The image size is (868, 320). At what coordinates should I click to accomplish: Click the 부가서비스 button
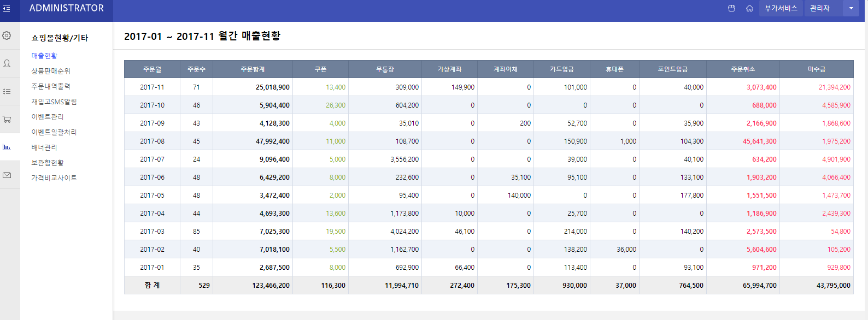pyautogui.click(x=781, y=8)
